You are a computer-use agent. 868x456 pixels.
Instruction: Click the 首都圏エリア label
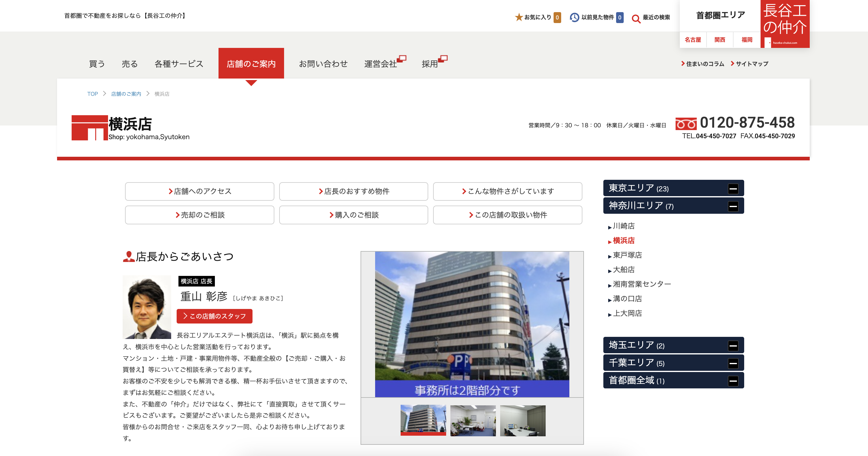point(721,15)
